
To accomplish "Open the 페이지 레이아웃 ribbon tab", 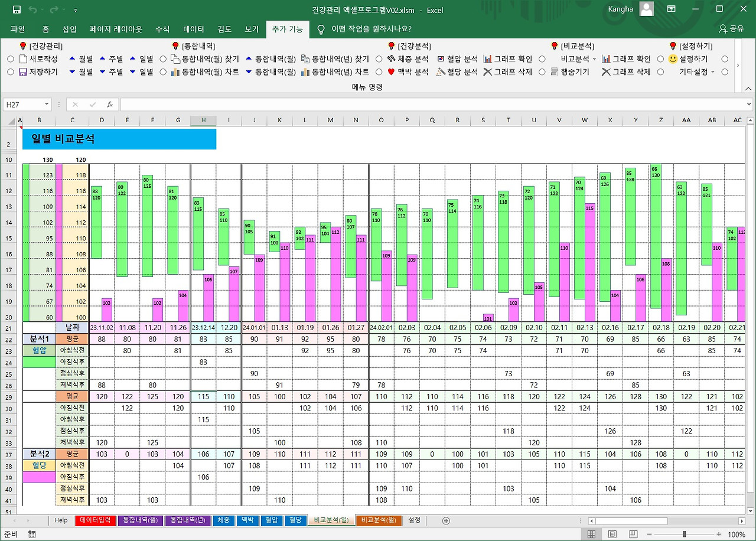I will tap(116, 29).
